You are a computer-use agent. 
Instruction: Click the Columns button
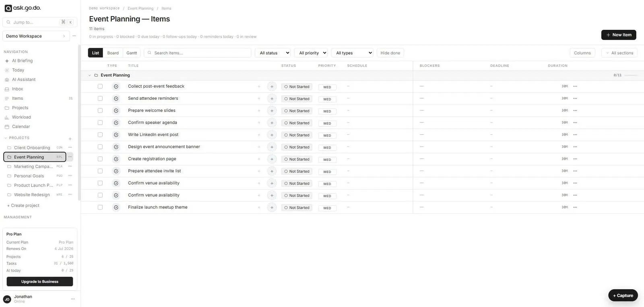[582, 53]
